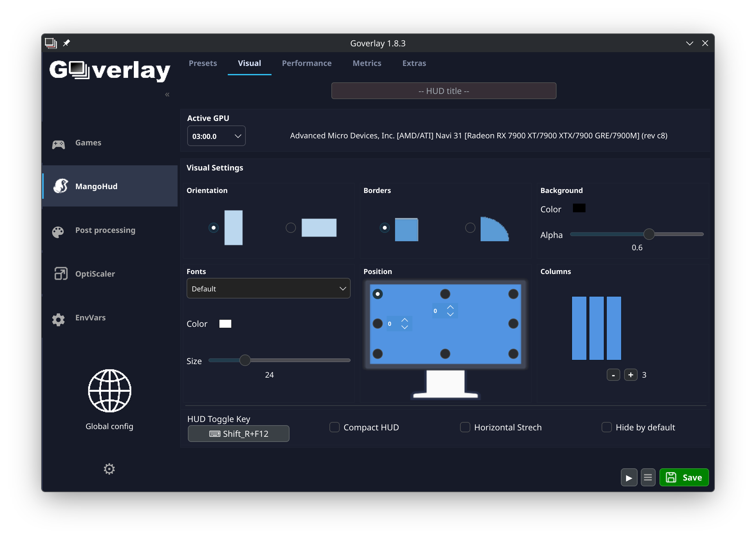This screenshot has width=756, height=541.
Task: Switch to the Extras tab
Action: [x=414, y=63]
